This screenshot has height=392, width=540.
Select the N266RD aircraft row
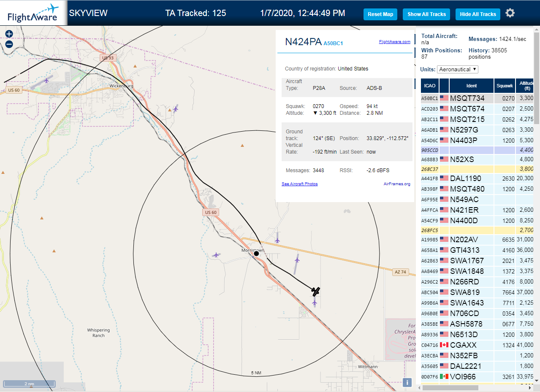[x=477, y=282]
